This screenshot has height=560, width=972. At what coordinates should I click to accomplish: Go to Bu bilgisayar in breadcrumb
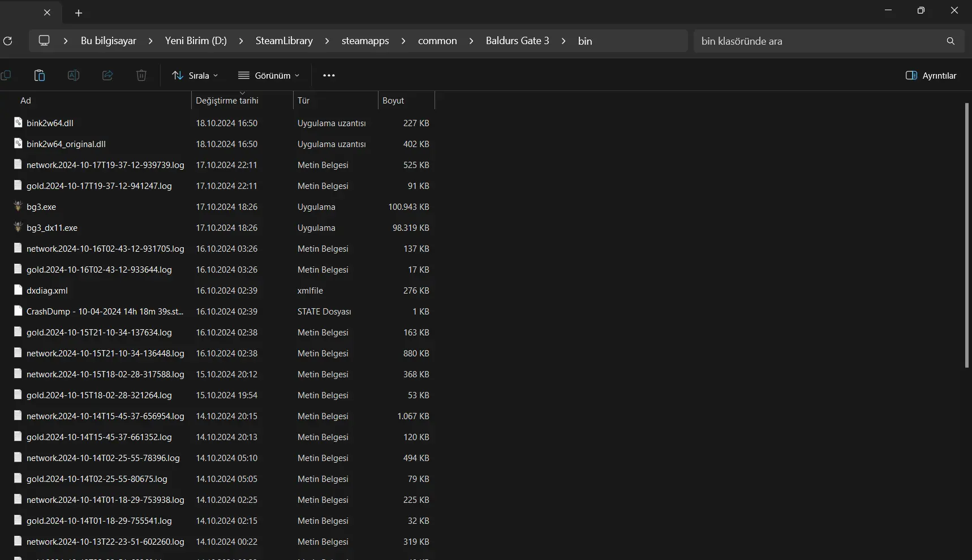109,41
